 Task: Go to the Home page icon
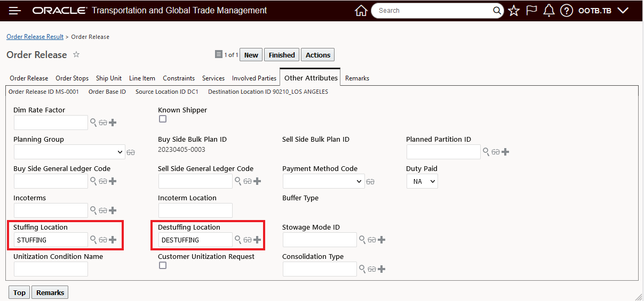(x=361, y=11)
